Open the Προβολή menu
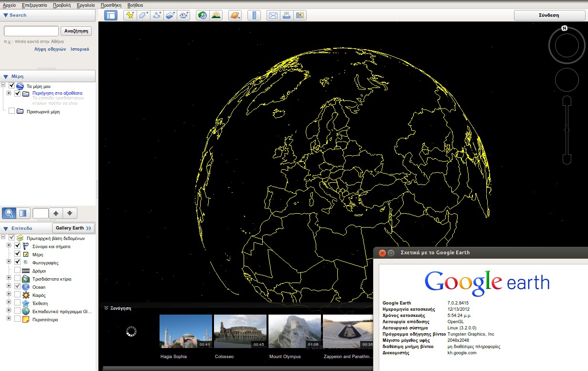The image size is (588, 371). [61, 5]
